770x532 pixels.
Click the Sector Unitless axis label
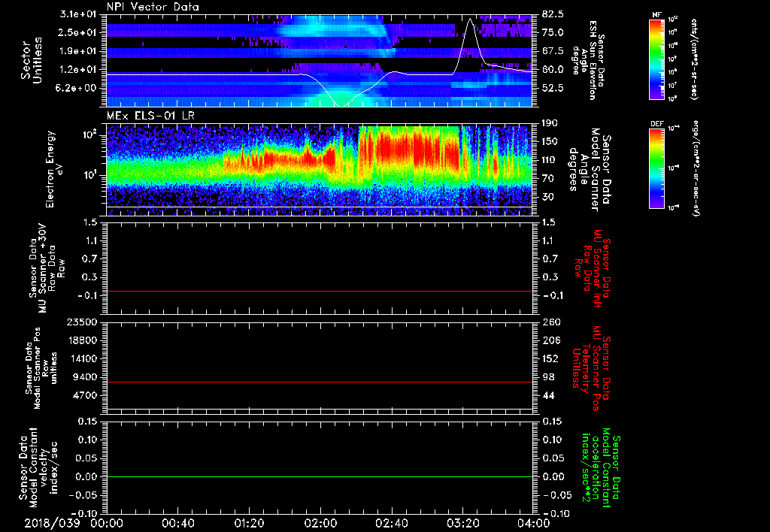pos(31,62)
